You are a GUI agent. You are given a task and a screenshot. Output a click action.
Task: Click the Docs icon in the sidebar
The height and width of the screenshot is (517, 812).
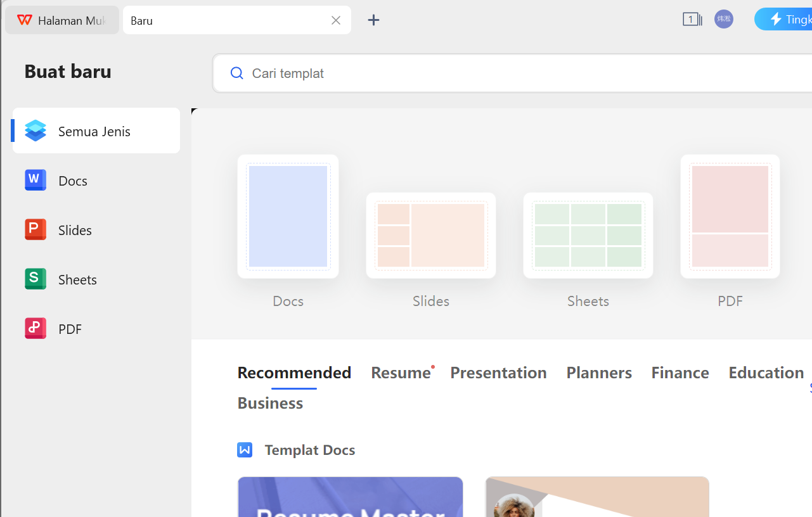tap(35, 181)
